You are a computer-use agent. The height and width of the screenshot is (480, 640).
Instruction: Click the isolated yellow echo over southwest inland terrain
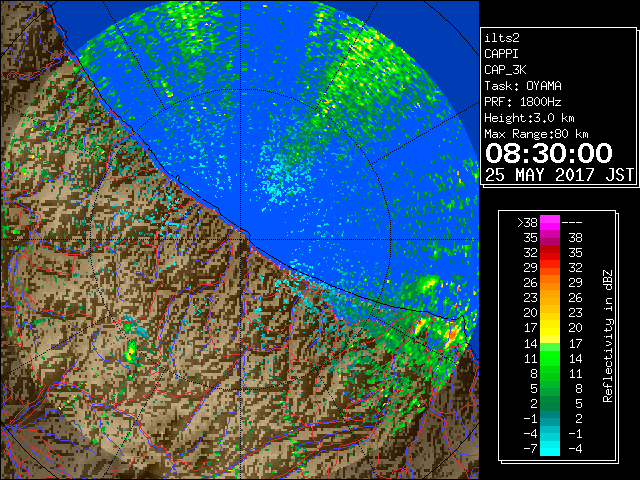pyautogui.click(x=131, y=352)
